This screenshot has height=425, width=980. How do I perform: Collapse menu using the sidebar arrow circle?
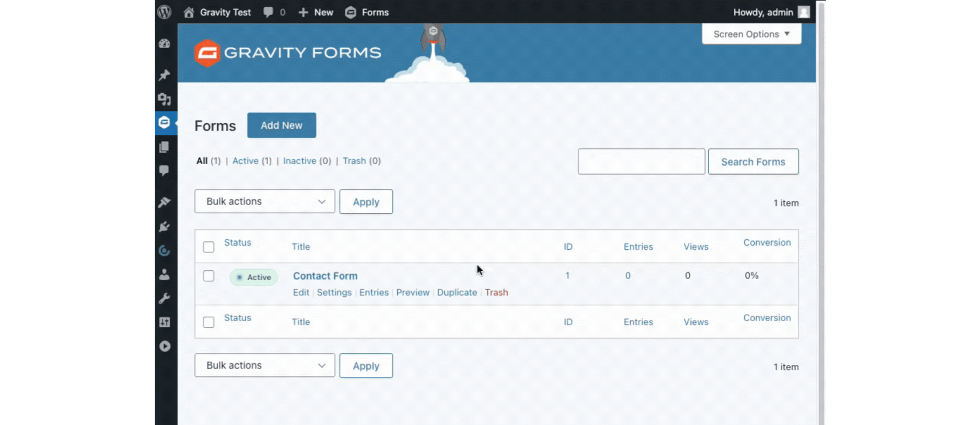[x=165, y=346]
